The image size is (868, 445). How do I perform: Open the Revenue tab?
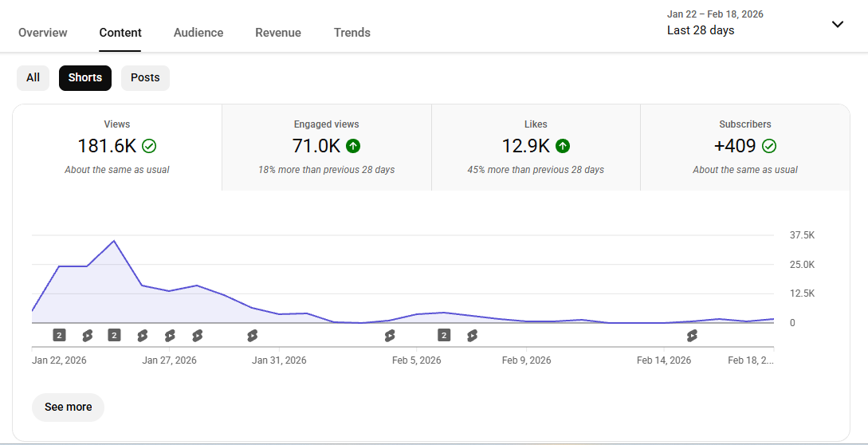[x=278, y=33]
